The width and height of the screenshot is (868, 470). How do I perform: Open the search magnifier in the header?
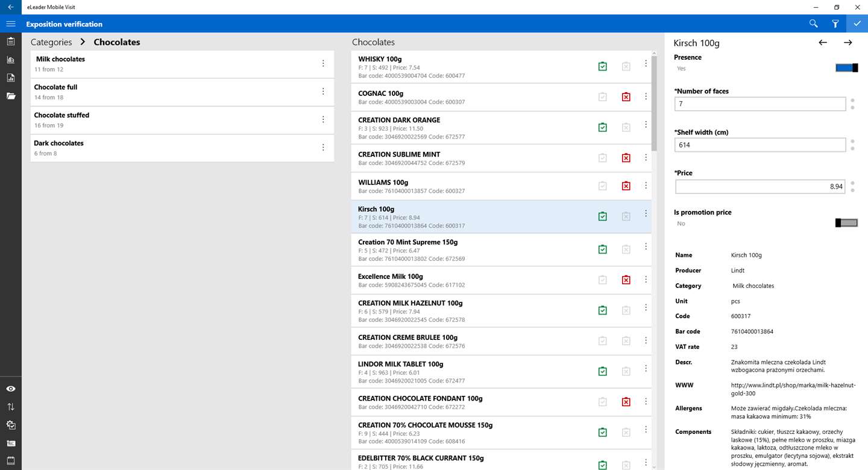813,23
